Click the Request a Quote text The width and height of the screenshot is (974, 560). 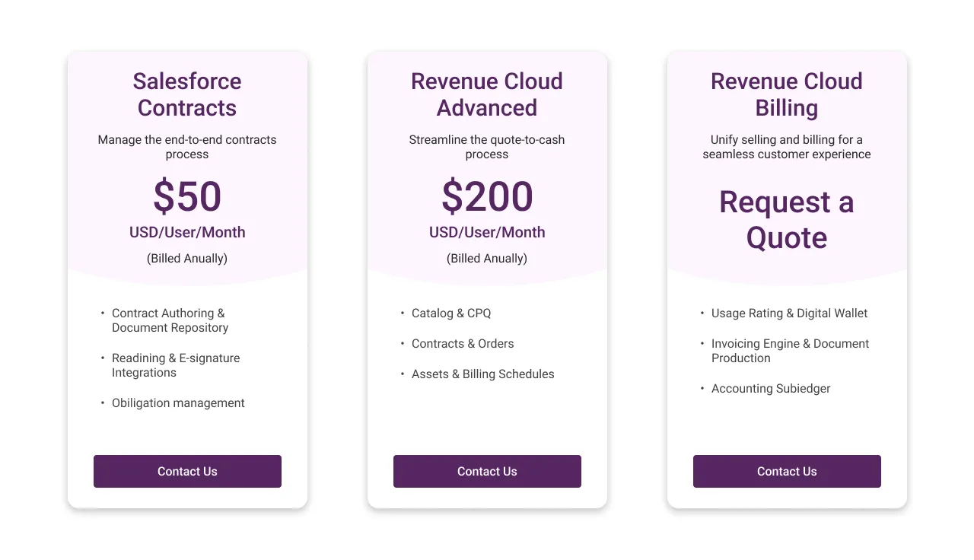pos(787,220)
